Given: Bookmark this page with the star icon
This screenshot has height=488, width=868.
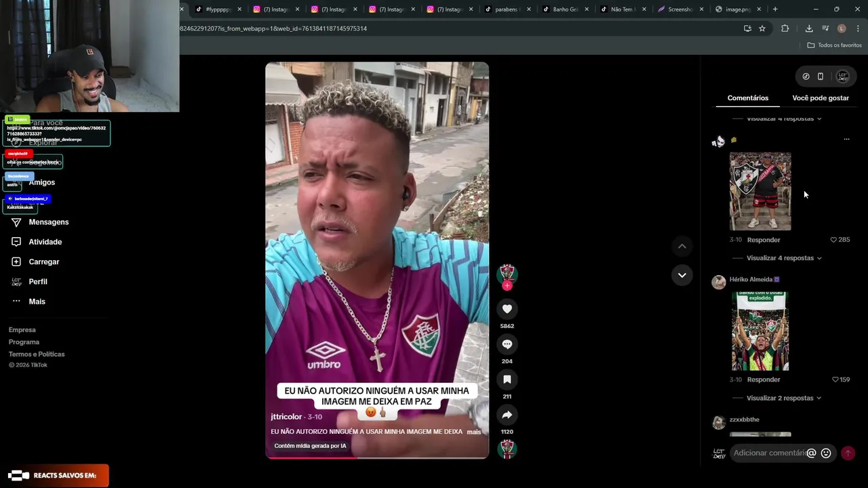Looking at the screenshot, I should (762, 28).
